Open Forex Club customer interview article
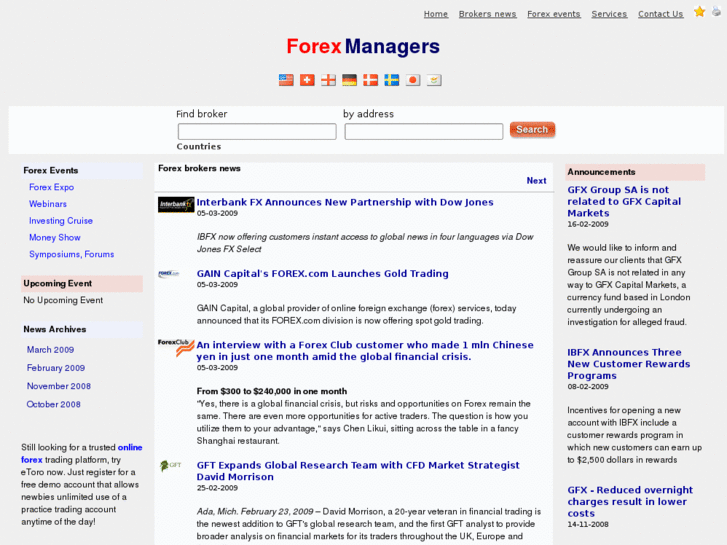The image size is (727, 545). [x=365, y=351]
